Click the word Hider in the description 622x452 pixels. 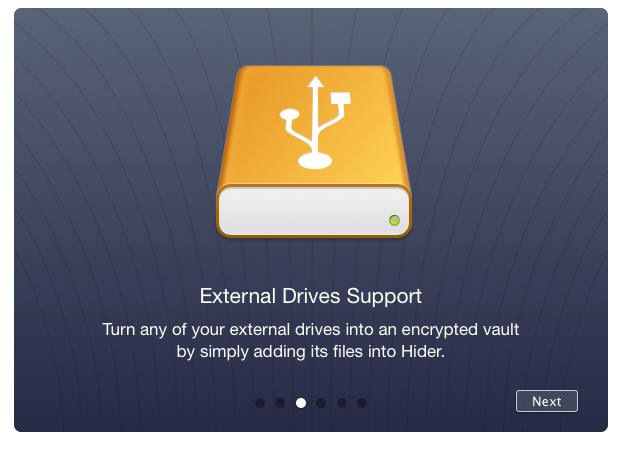click(x=423, y=351)
